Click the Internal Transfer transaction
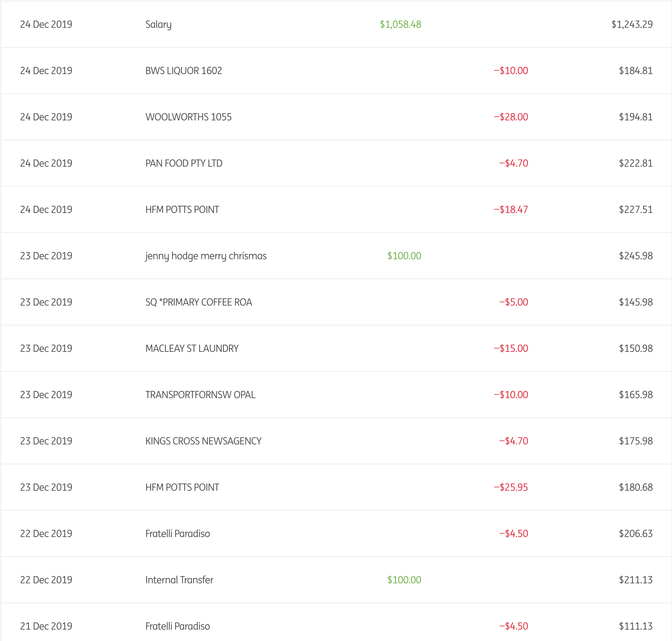The width and height of the screenshot is (672, 641). pos(179,580)
